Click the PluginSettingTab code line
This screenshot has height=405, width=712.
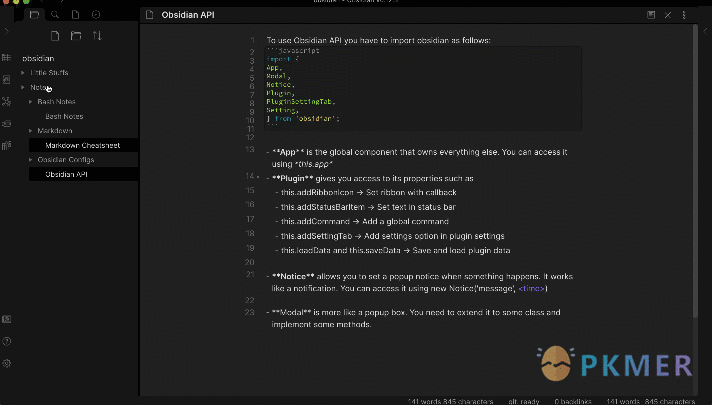point(301,102)
